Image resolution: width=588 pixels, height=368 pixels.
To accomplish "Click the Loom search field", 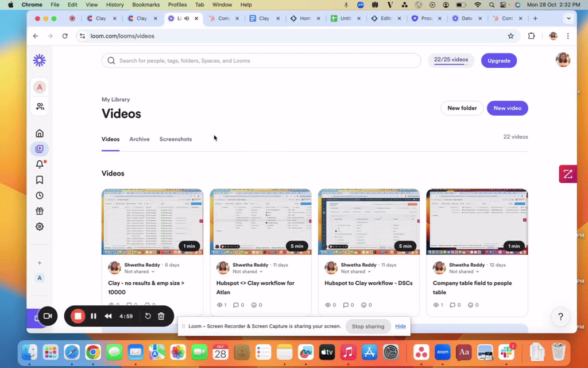I will [261, 60].
